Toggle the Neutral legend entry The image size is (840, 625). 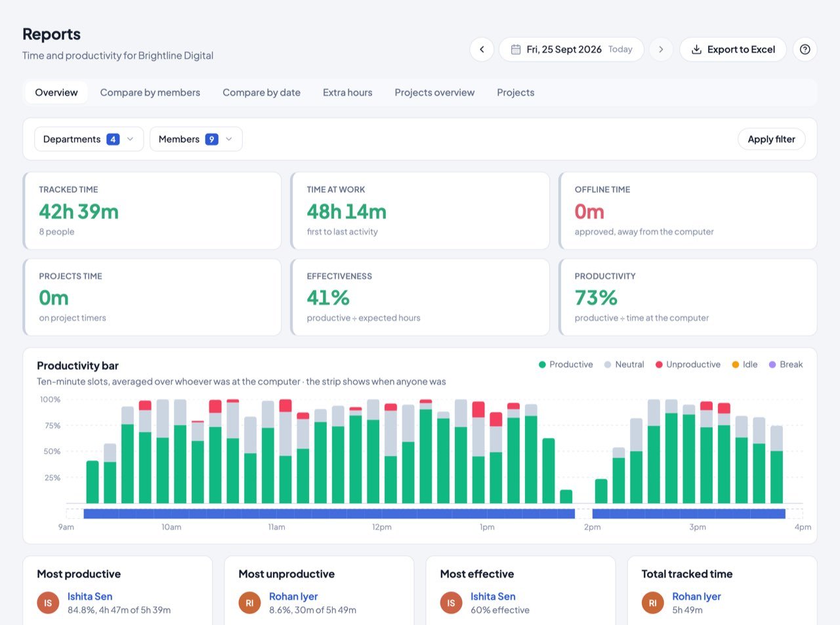pos(624,365)
